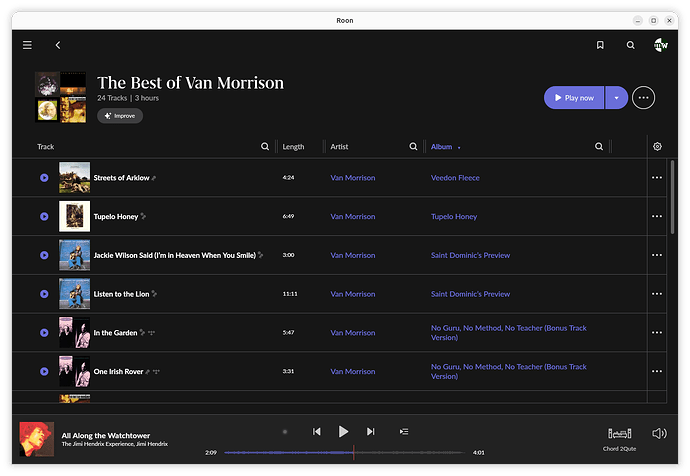The width and height of the screenshot is (690, 476).
Task: Skip to the previous track
Action: (x=316, y=432)
